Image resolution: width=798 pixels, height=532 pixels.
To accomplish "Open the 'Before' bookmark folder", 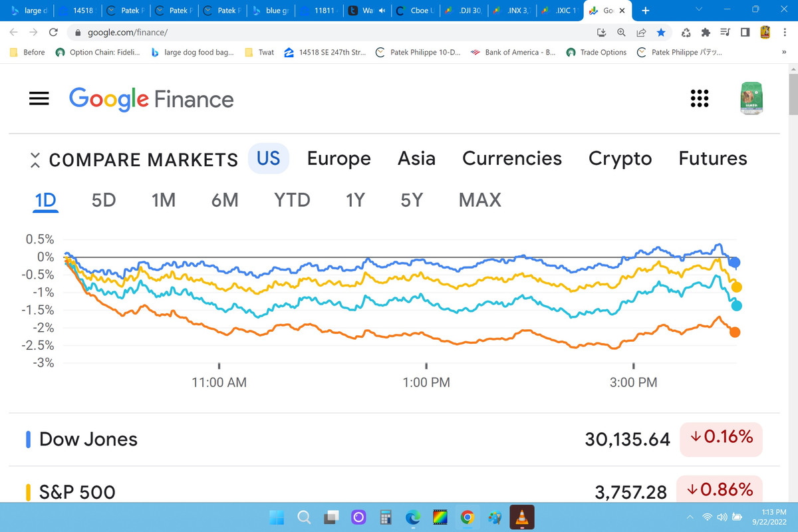I will 28,52.
